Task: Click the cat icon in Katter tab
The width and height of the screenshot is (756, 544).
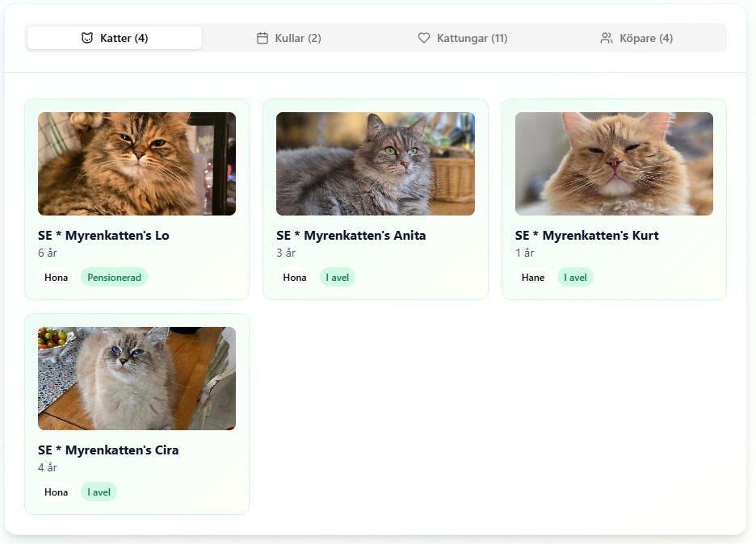Action: 87,38
